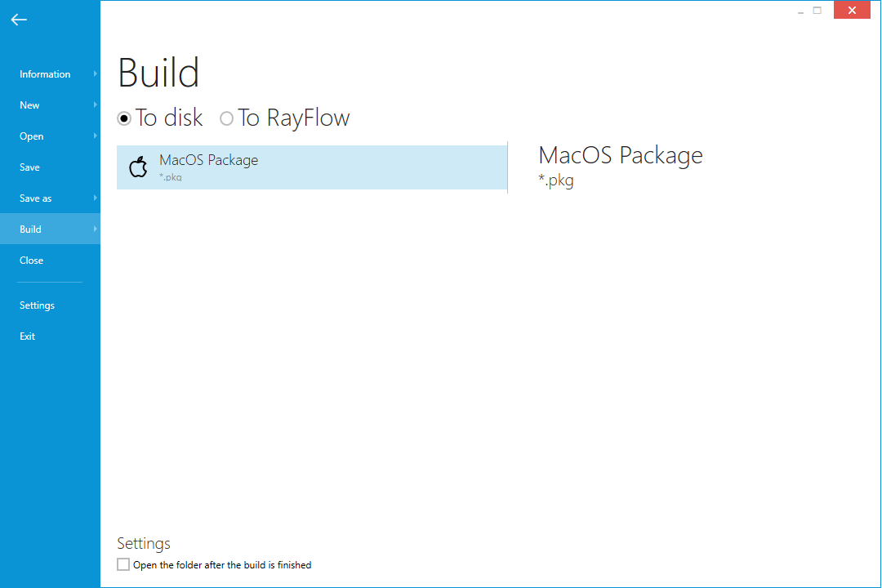882x588 pixels.
Task: Click the New command in sidebar
Action: click(x=29, y=105)
